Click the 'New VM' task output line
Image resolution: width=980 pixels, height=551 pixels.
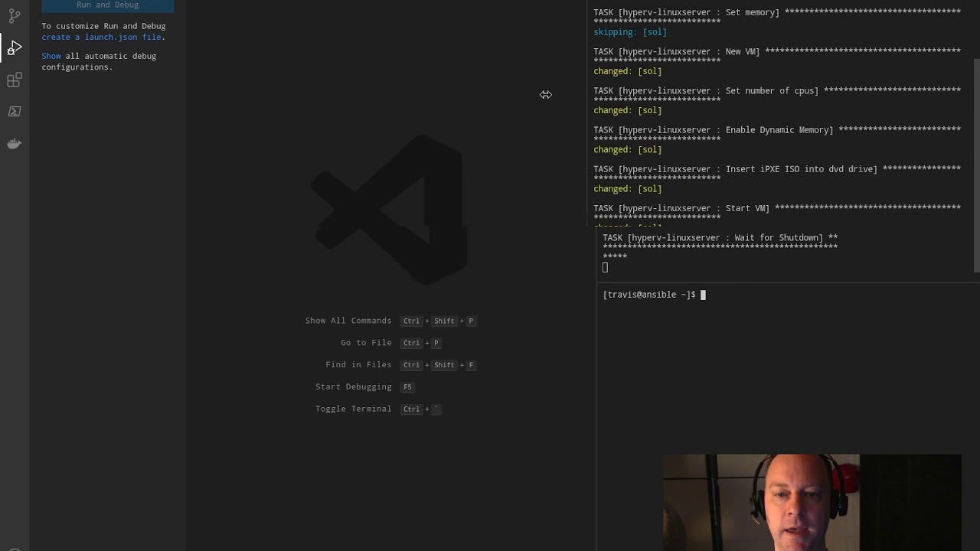(777, 51)
